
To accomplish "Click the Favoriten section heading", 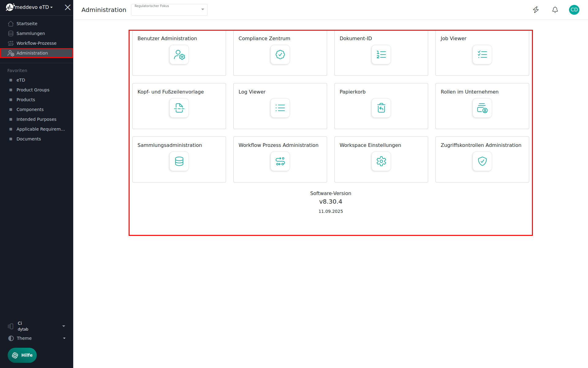I will tap(17, 71).
